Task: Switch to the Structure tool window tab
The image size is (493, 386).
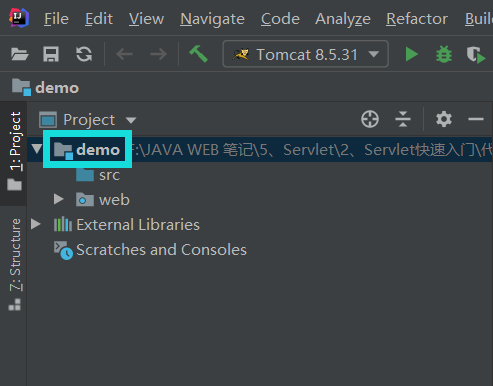Action: click(15, 263)
